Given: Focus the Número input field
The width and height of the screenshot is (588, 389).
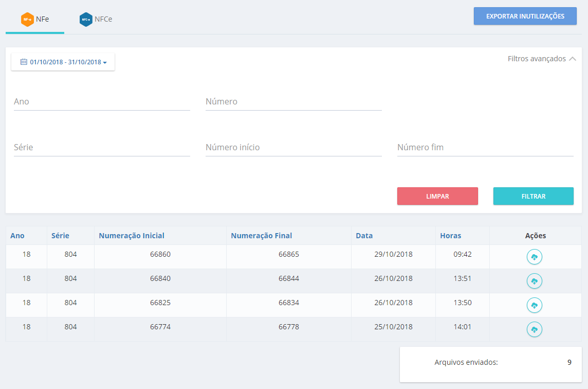Looking at the screenshot, I should 293,102.
